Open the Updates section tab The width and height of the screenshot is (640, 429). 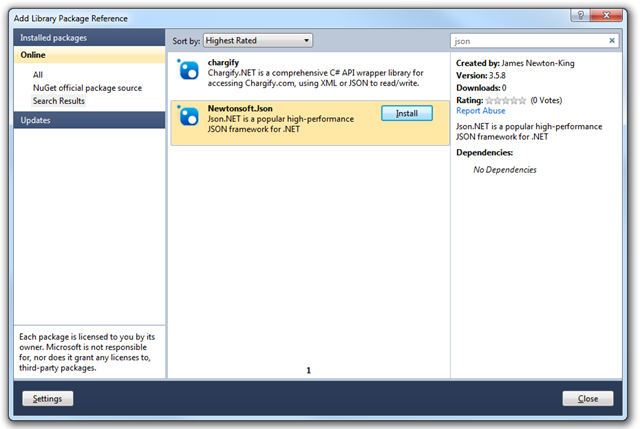(89, 120)
